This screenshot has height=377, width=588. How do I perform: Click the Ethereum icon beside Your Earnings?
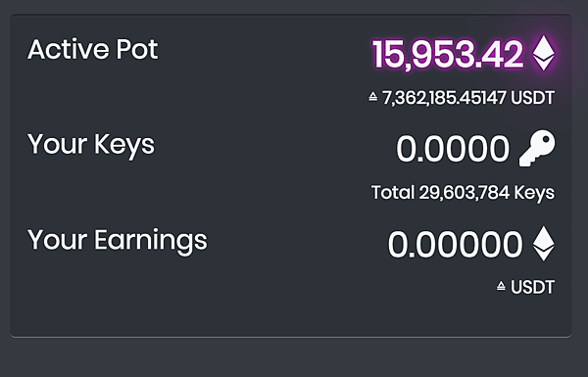coord(543,243)
